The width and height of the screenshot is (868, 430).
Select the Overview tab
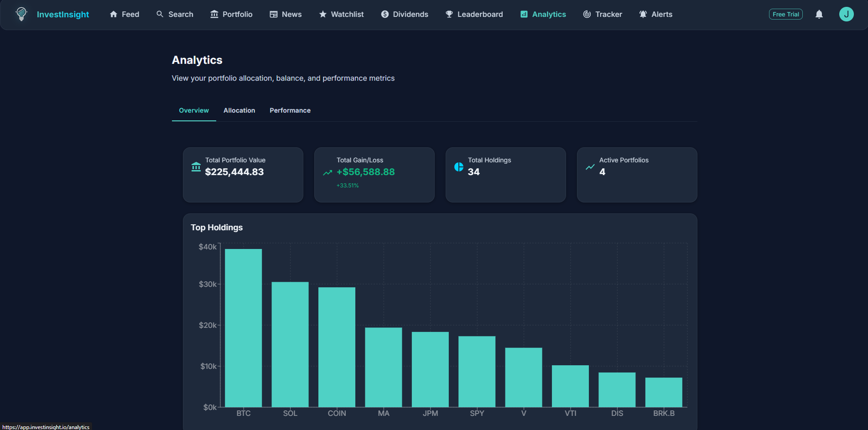pyautogui.click(x=194, y=110)
